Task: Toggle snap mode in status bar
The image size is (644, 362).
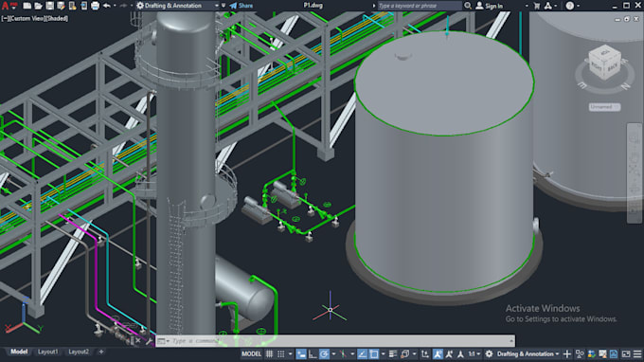Action: click(281, 353)
